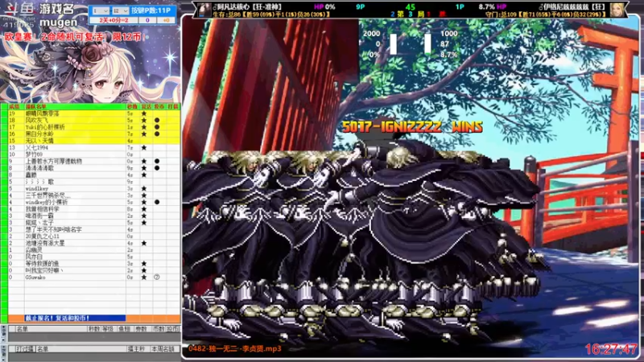Click the black dot in windkey的小裸析 row
The width and height of the screenshot is (644, 362).
[x=157, y=202]
